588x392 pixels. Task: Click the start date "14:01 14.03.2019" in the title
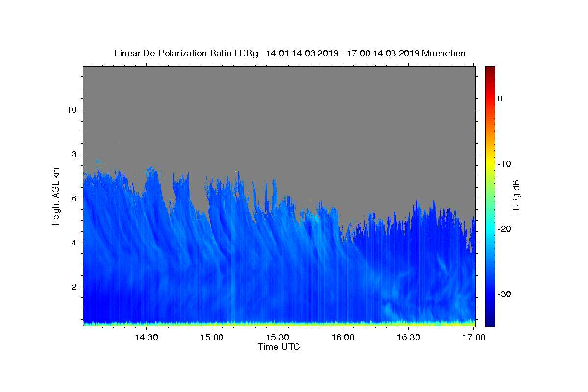click(302, 53)
